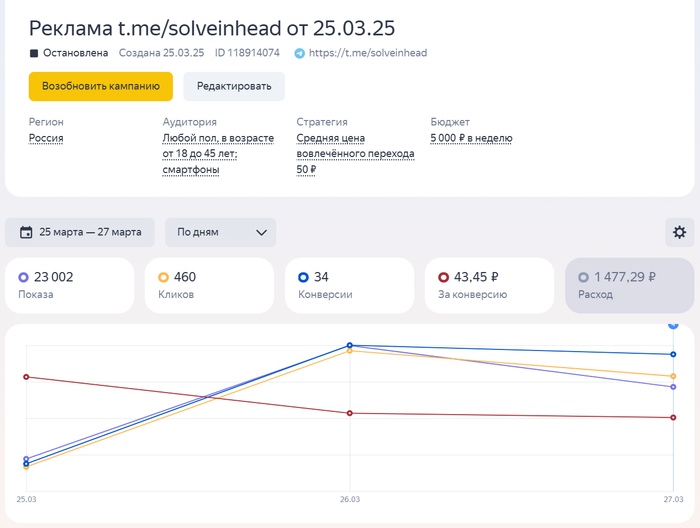Click the red circle icon on За конверсию card

pos(443,277)
